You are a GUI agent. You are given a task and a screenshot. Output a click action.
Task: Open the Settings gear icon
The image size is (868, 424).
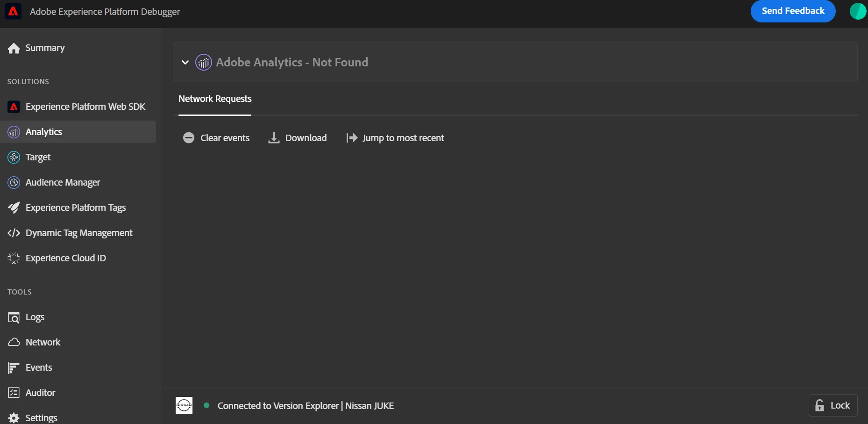14,418
